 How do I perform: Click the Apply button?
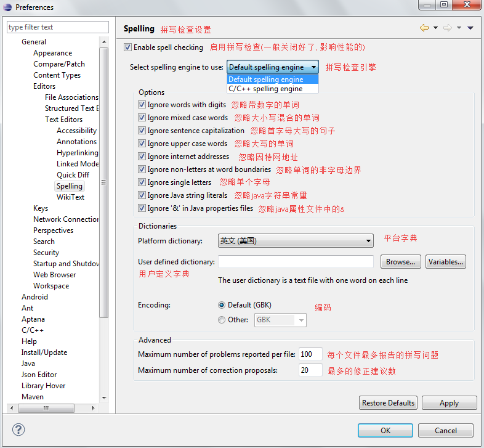point(450,403)
